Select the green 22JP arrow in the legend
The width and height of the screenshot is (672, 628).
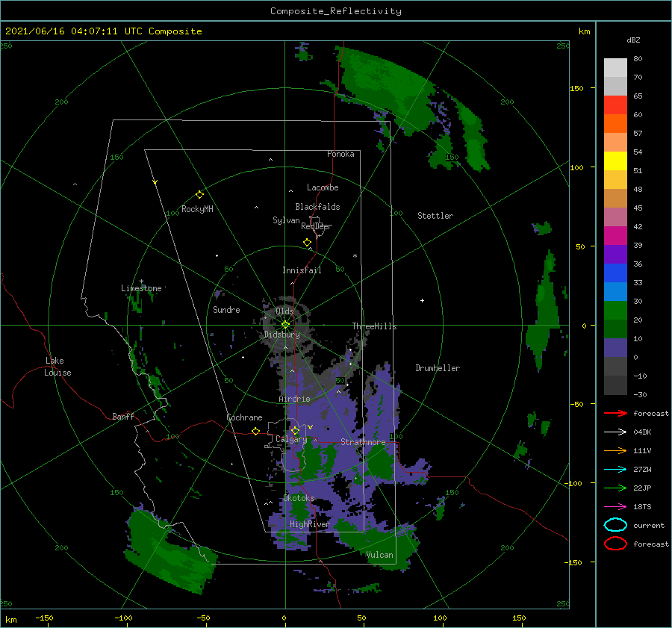(615, 488)
